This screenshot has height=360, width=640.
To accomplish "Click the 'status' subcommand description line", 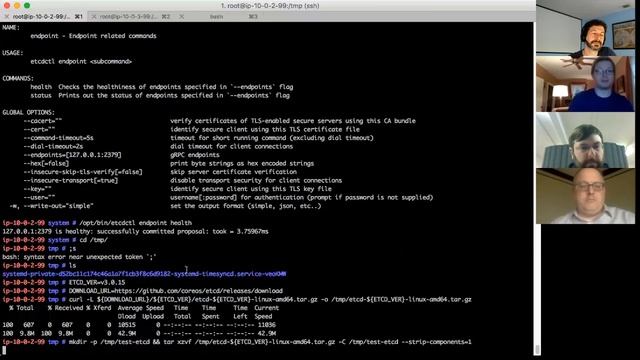I will click(160, 96).
